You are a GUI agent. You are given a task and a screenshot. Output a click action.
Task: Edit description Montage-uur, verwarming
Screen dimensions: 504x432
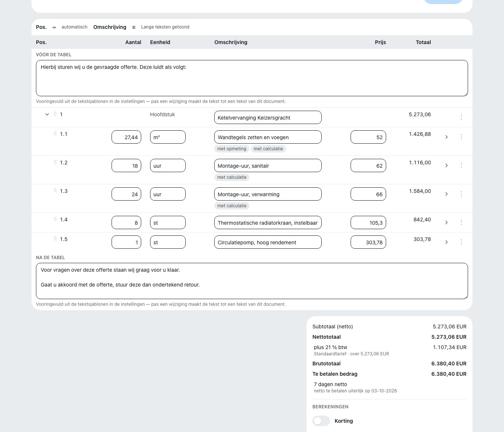pos(268,194)
